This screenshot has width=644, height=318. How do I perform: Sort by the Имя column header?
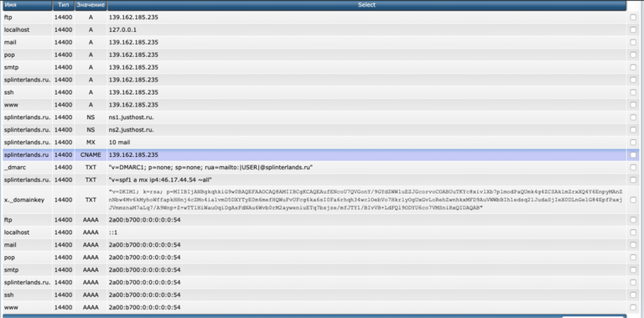(27, 5)
